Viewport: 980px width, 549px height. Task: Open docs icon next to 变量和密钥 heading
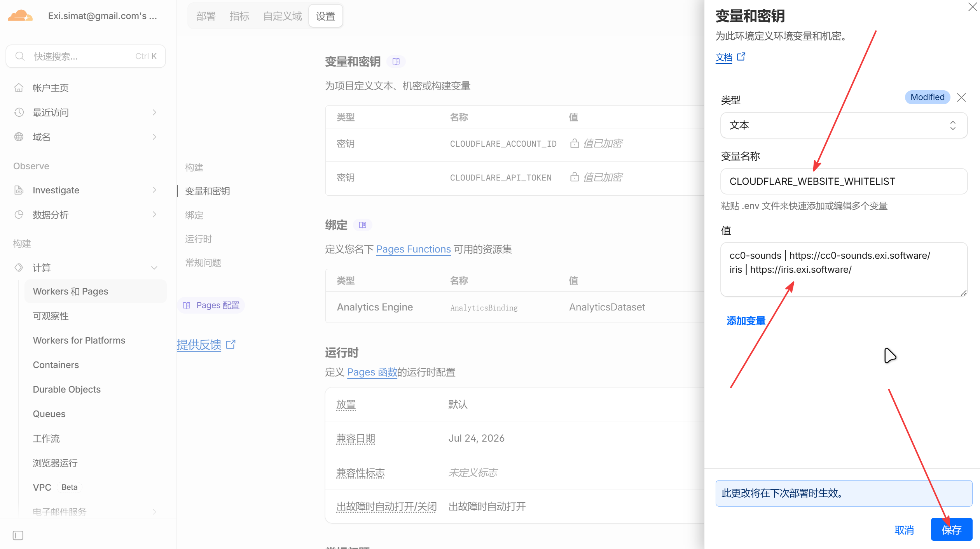[396, 61]
